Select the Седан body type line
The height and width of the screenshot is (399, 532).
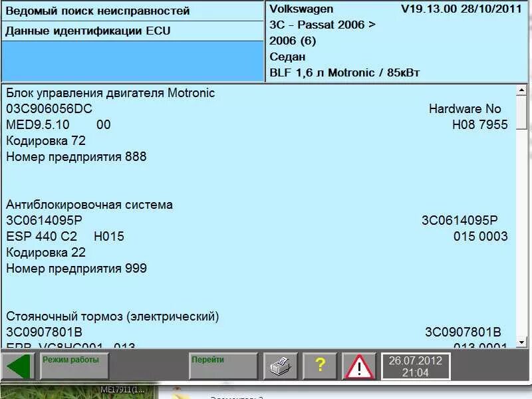point(287,57)
